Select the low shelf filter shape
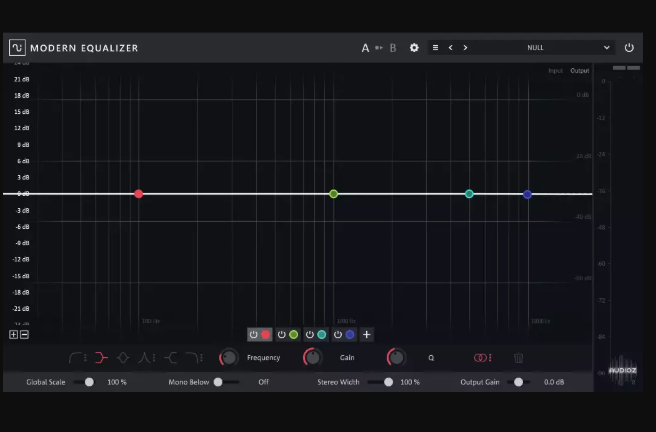Viewport: 656px width, 432px height. [100, 358]
